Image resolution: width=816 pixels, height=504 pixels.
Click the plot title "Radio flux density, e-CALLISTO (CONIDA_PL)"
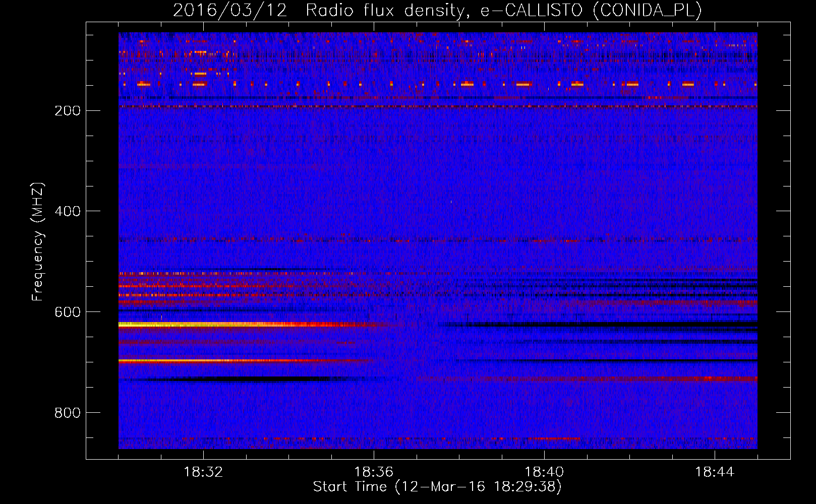[503, 11]
